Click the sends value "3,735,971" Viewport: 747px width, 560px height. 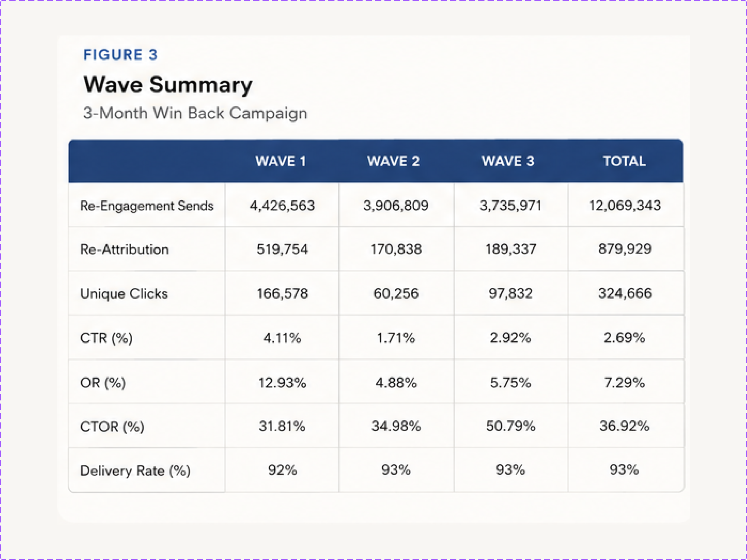tap(511, 206)
